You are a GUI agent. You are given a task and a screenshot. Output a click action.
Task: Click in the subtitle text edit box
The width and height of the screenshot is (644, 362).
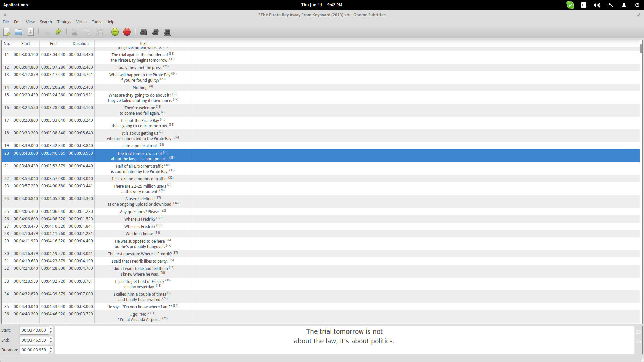tap(344, 340)
